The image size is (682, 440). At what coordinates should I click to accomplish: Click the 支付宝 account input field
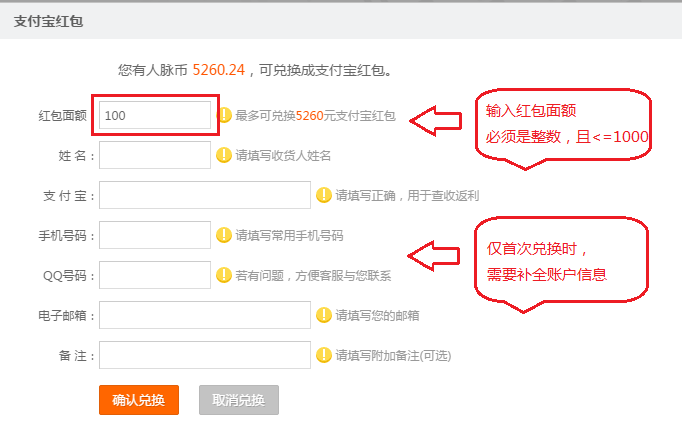pyautogui.click(x=205, y=195)
